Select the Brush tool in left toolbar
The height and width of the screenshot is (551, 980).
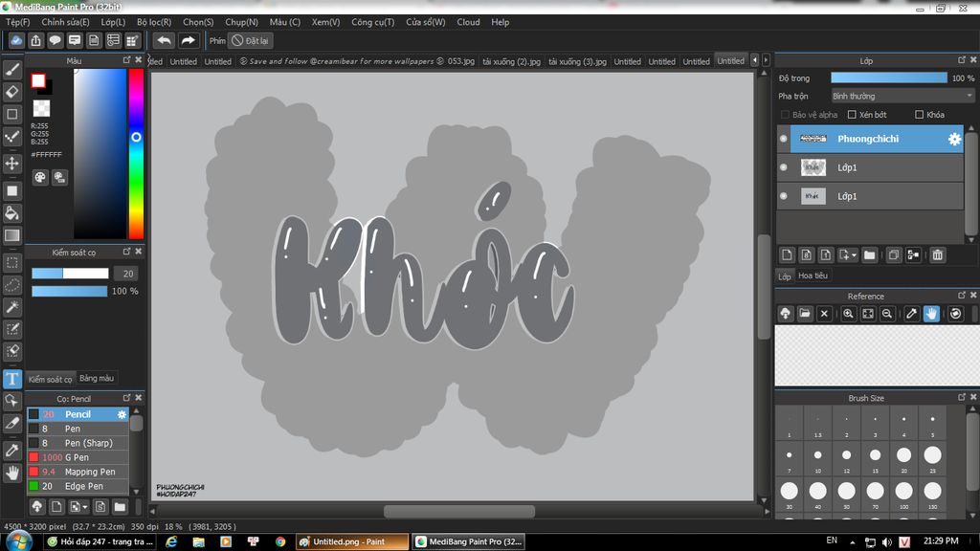11,69
